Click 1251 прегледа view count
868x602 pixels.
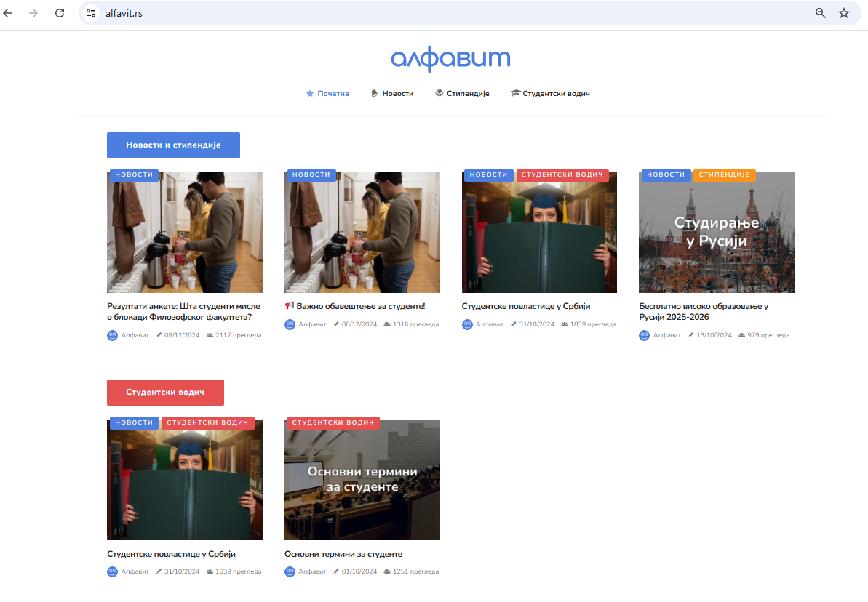(x=415, y=571)
